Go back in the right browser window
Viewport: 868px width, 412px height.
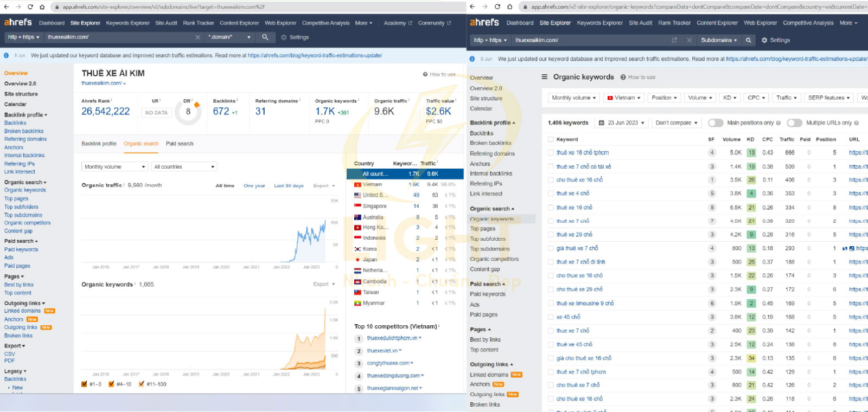(x=472, y=7)
